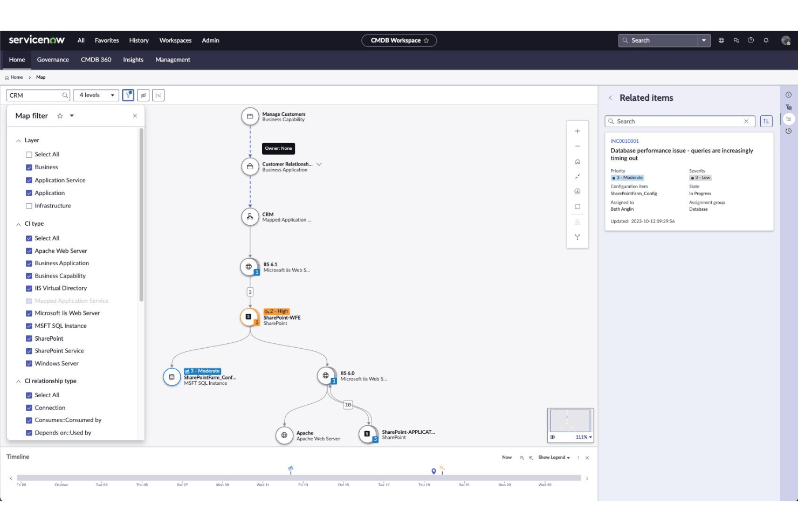Open the minimap 111% zoom dropdown
798x532 pixels.
584,437
